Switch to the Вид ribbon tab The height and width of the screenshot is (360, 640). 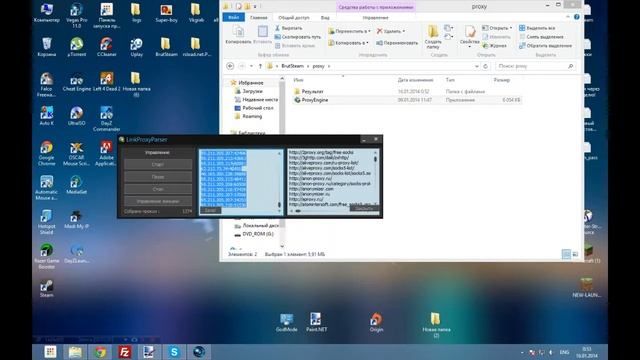coord(325,18)
